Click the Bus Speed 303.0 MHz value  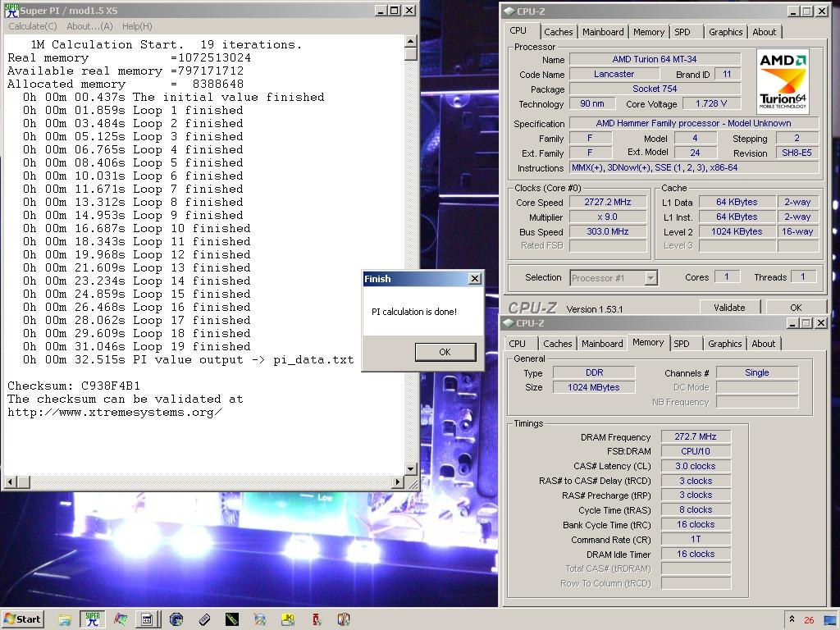point(608,231)
